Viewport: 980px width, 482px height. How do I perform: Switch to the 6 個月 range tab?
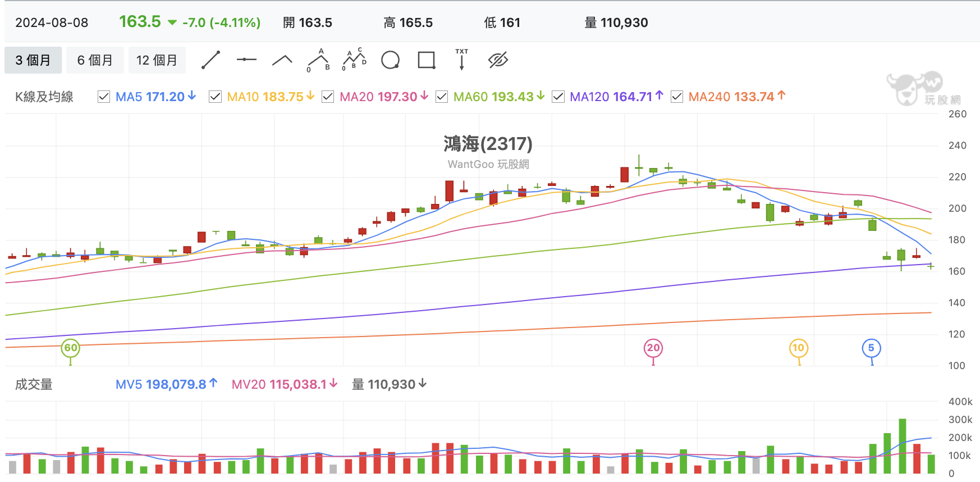95,60
